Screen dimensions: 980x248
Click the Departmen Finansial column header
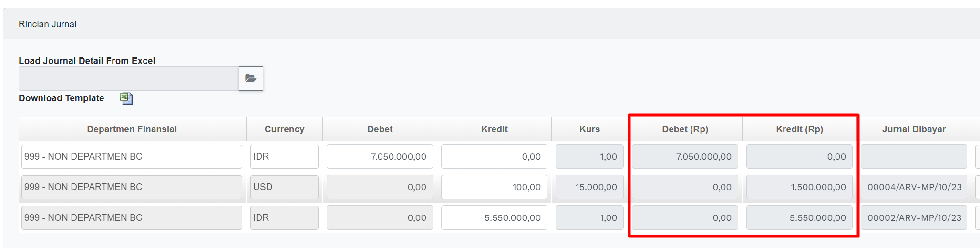tap(132, 129)
